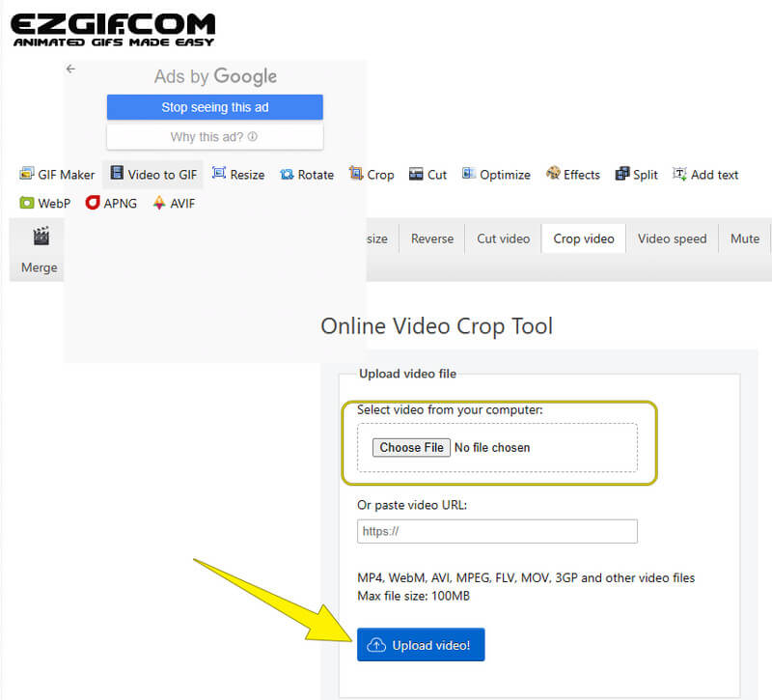Select the Resize tool icon

219,174
